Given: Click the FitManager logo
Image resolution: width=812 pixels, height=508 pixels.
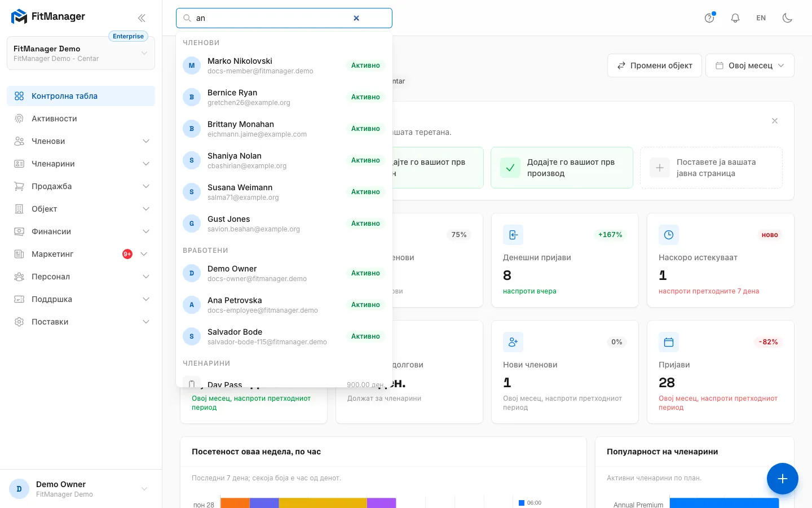Looking at the screenshot, I should pyautogui.click(x=48, y=17).
